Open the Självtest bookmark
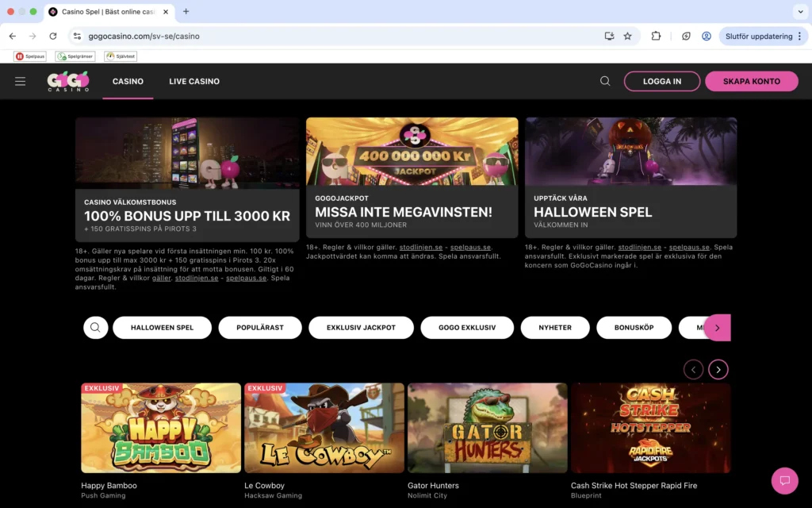This screenshot has width=812, height=508. click(120, 56)
